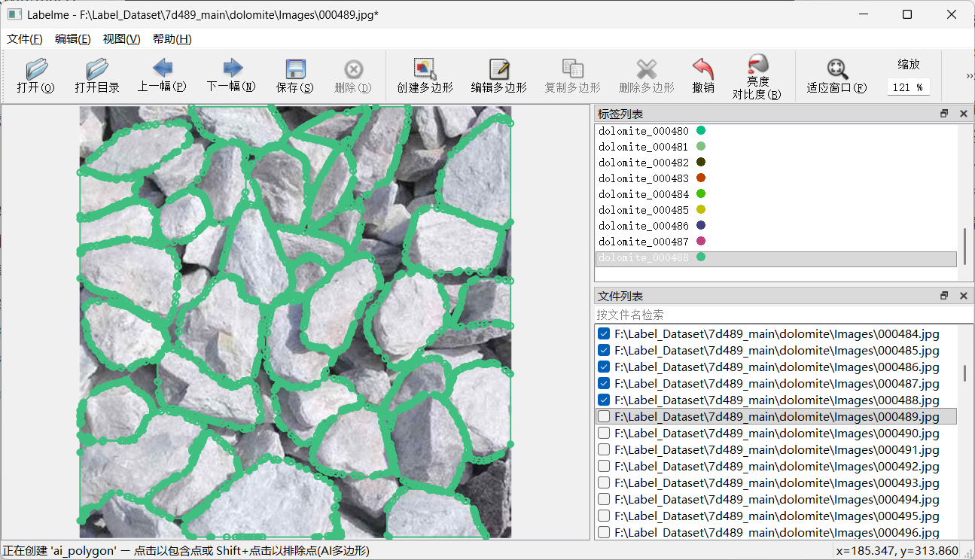Select the 打开目录 directory icon
This screenshot has width=975, height=560.
[x=98, y=75]
